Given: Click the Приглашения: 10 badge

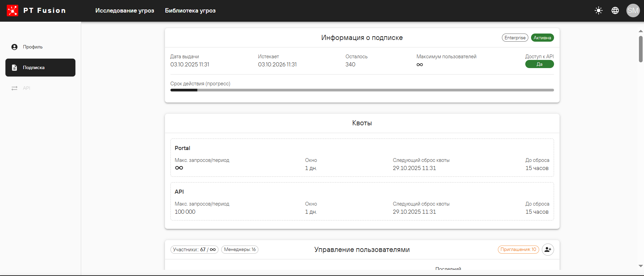Looking at the screenshot, I should (x=518, y=250).
